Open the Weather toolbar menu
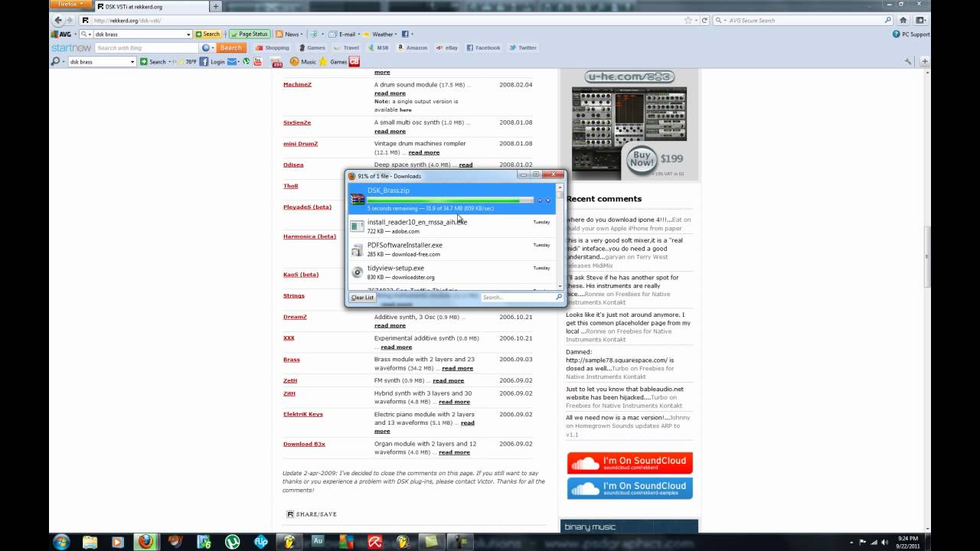The width and height of the screenshot is (980, 551). 381,34
